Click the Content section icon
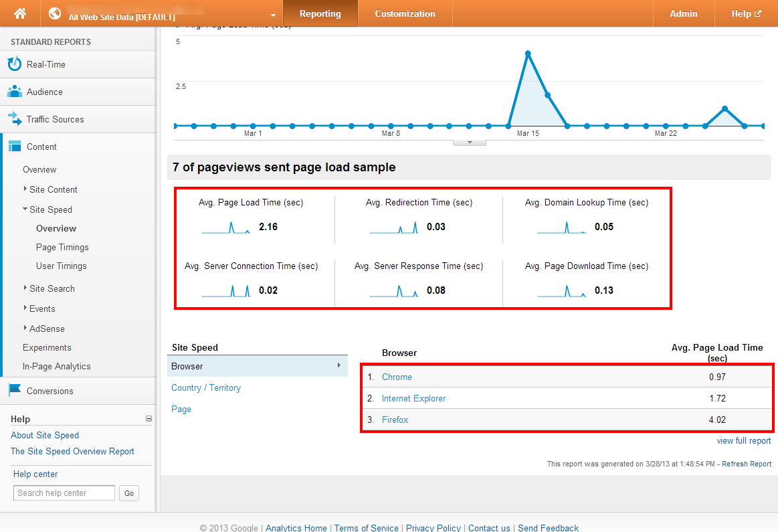778x532 pixels. [15, 146]
